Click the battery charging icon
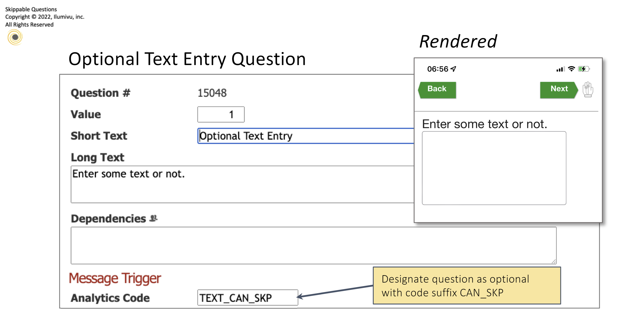The width and height of the screenshot is (644, 310). (x=584, y=69)
